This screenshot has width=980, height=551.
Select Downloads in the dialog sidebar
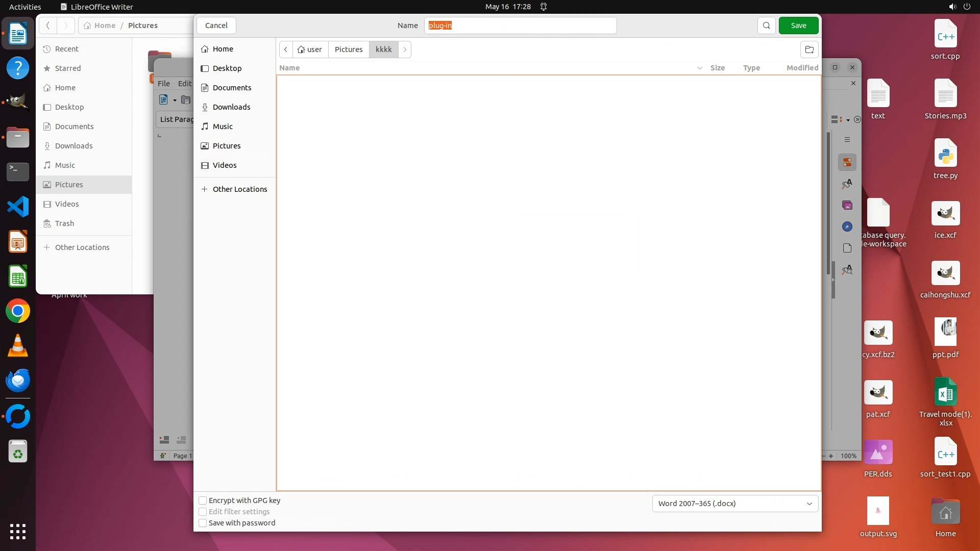coord(231,107)
